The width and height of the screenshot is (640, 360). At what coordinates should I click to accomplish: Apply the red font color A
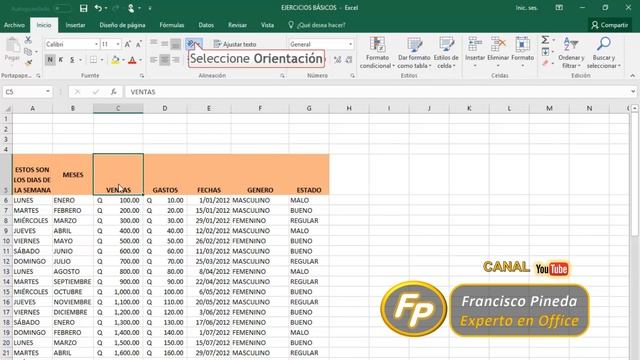[x=132, y=60]
